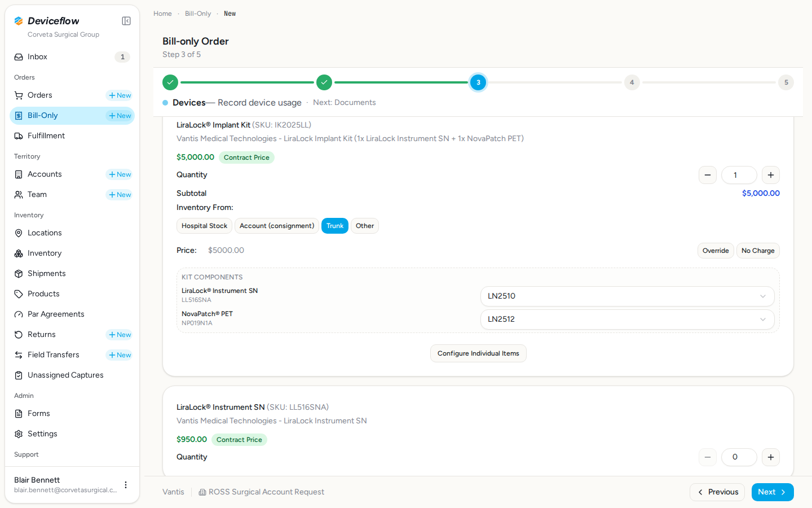Go to the Next step
Image resolution: width=812 pixels, height=508 pixels.
point(773,492)
